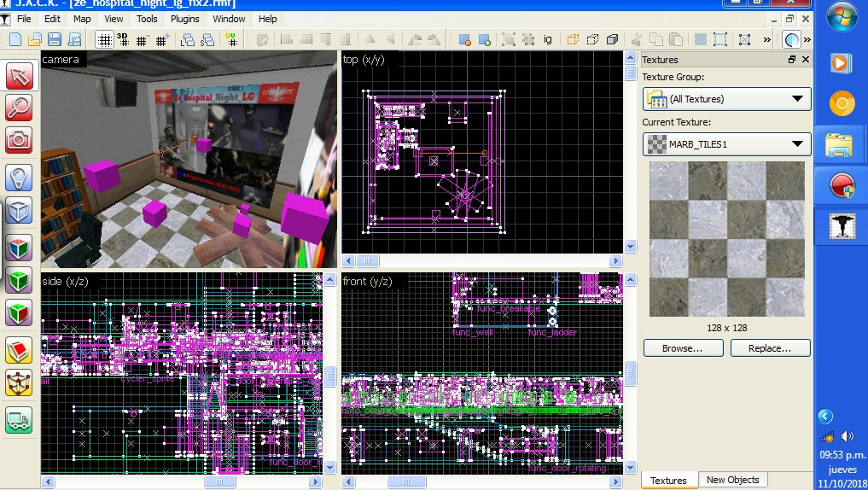Increase the grid size
Image resolution: width=868 pixels, height=490 pixels.
point(161,40)
